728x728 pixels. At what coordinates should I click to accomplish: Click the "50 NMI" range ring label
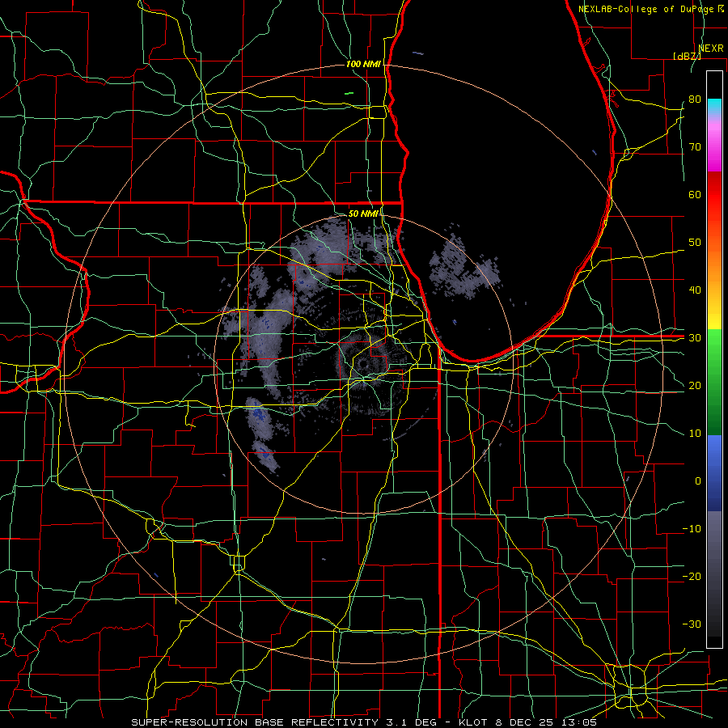(363, 214)
